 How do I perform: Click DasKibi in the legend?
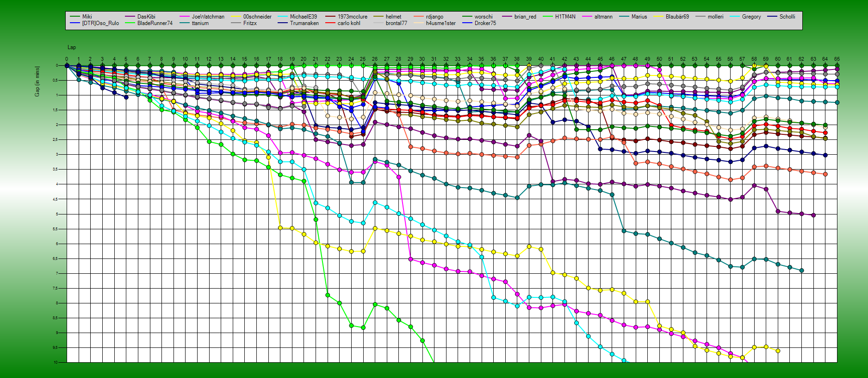[146, 17]
